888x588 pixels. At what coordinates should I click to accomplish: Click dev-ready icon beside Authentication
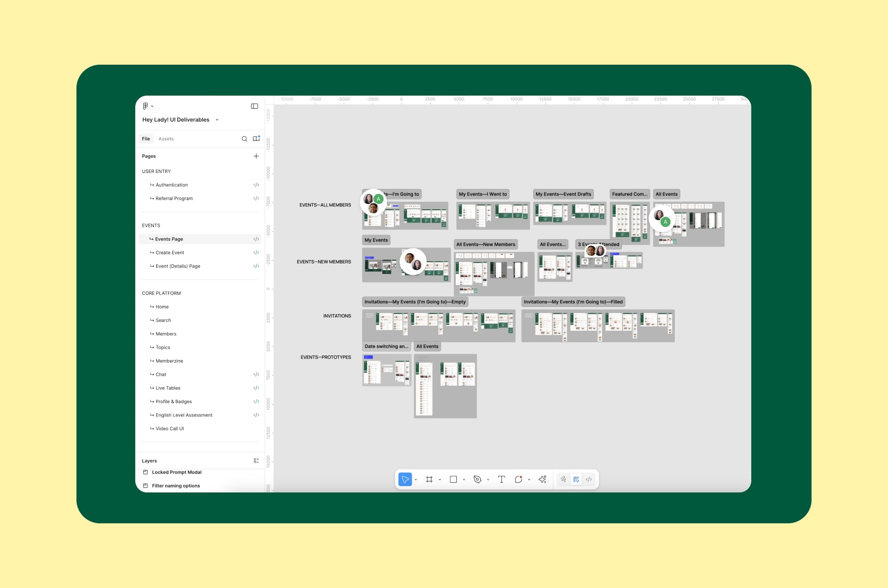click(256, 185)
